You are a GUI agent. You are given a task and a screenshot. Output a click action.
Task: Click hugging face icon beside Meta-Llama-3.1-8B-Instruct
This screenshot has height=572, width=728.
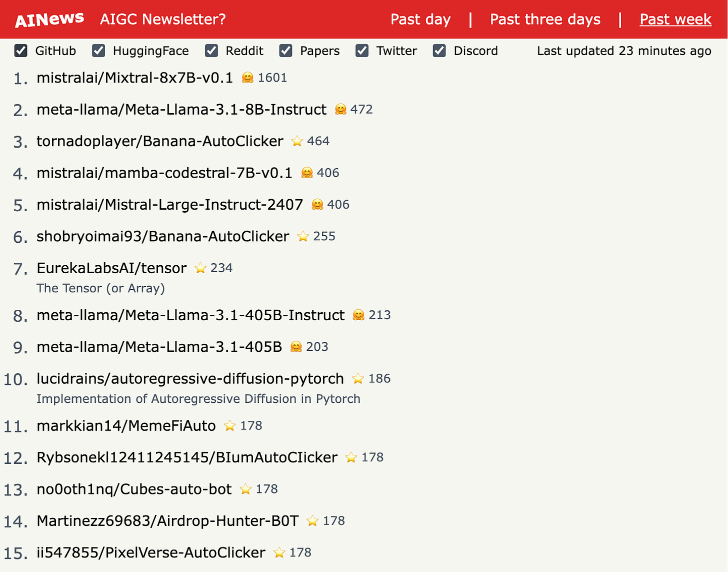pyautogui.click(x=340, y=109)
